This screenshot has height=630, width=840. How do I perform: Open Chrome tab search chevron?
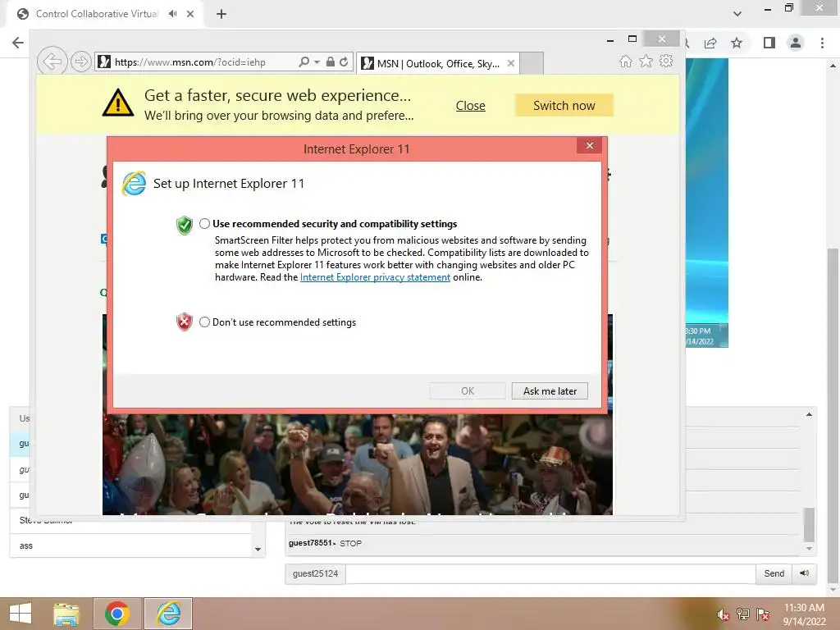click(737, 14)
